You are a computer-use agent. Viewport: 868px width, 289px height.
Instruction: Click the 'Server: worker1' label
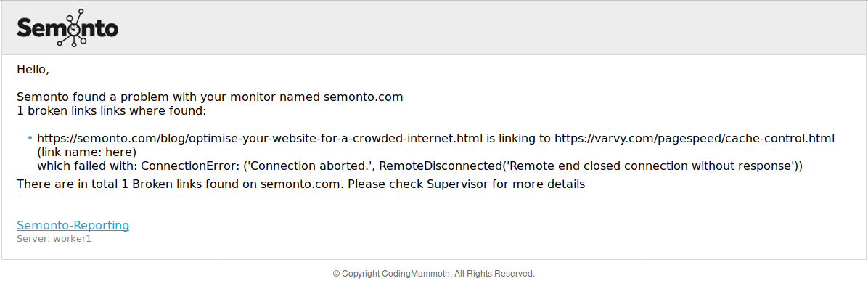pos(54,239)
